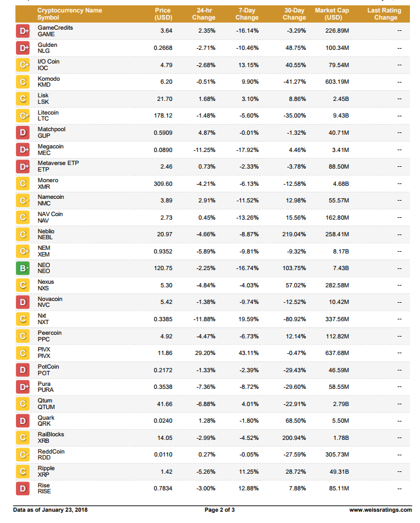This screenshot has width=420, height=523.
Task: Click the C rating badge beside Ripple
Action: pyautogui.click(x=23, y=471)
